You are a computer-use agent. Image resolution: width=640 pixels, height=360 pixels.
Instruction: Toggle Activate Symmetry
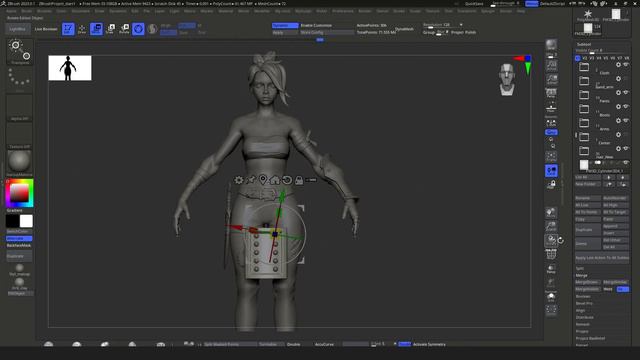(x=429, y=344)
